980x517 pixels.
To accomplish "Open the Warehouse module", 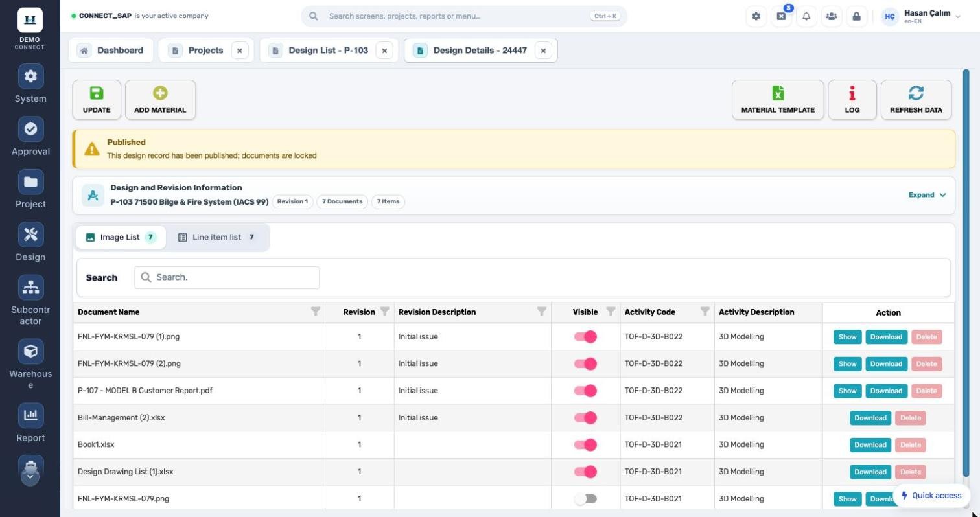I will [x=30, y=365].
